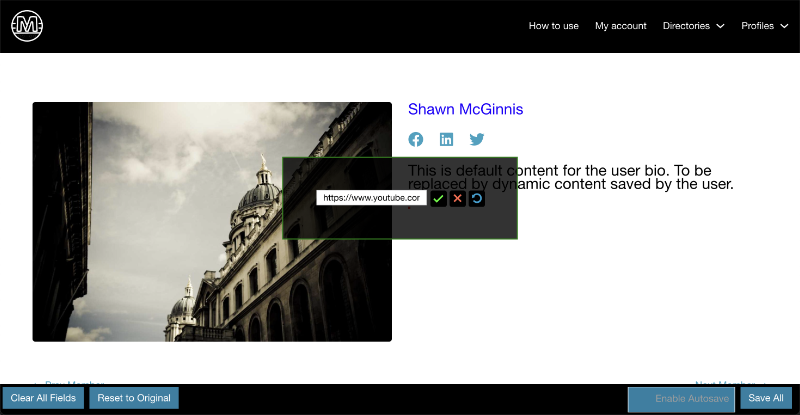
Task: Click the blue reset arrow icon
Action: click(477, 199)
